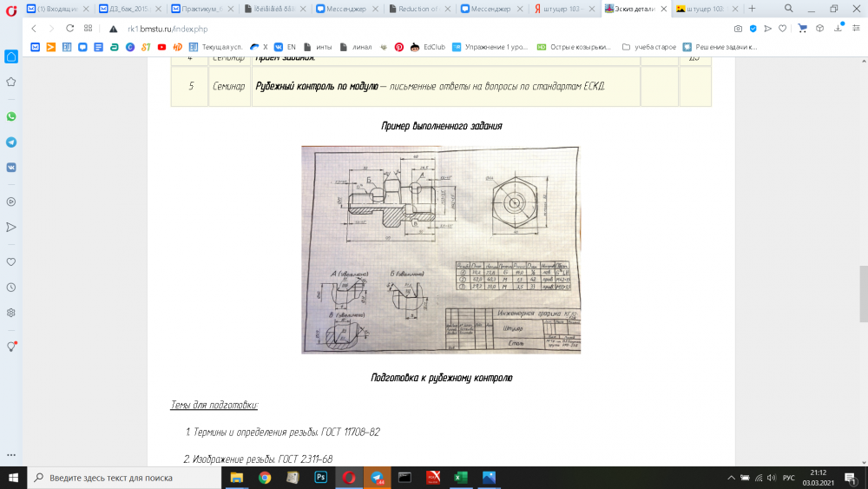Switch the РУС input language
Image resolution: width=868 pixels, height=489 pixels.
click(788, 478)
